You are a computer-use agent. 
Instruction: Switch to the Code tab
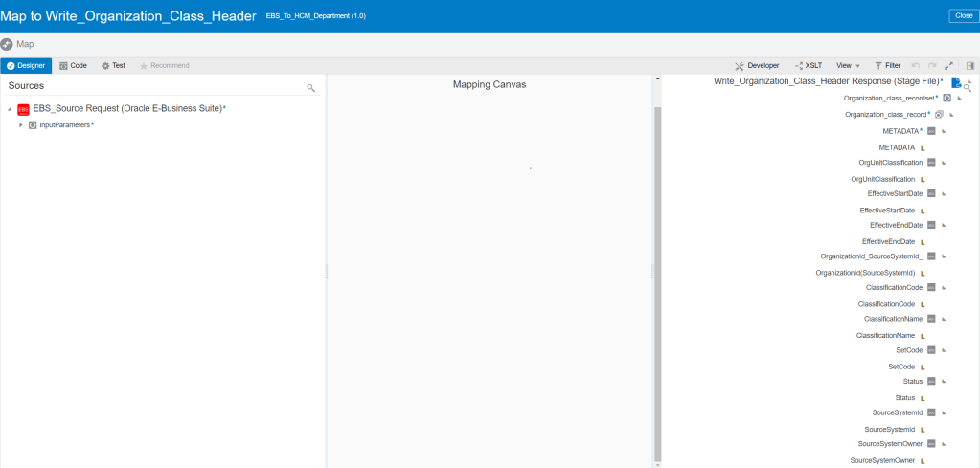coord(73,65)
